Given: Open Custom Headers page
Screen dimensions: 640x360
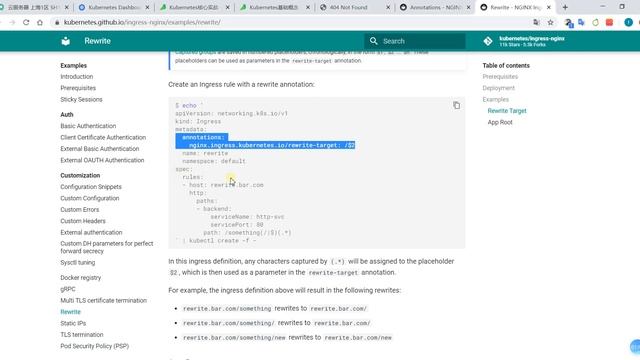Looking at the screenshot, I should click(x=83, y=221).
